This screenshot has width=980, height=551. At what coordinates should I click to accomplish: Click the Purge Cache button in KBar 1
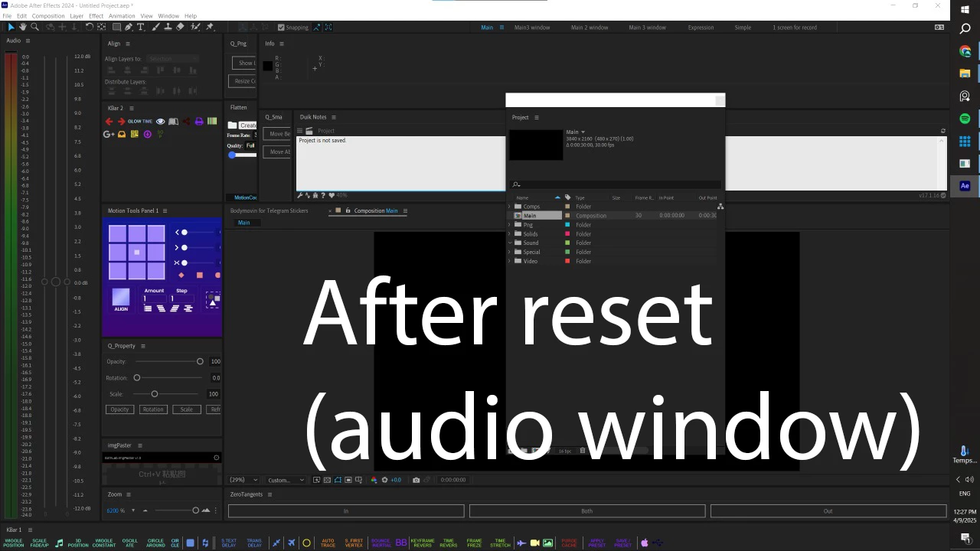[569, 543]
